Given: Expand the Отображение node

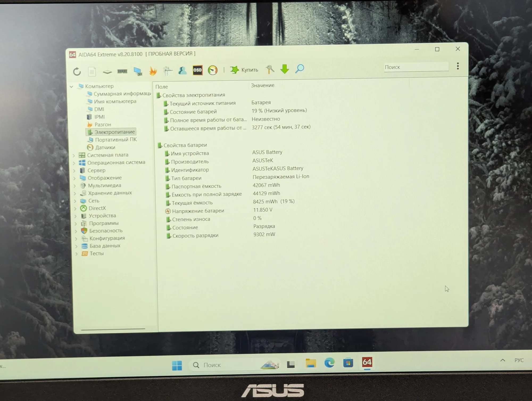Looking at the screenshot, I should 74,178.
